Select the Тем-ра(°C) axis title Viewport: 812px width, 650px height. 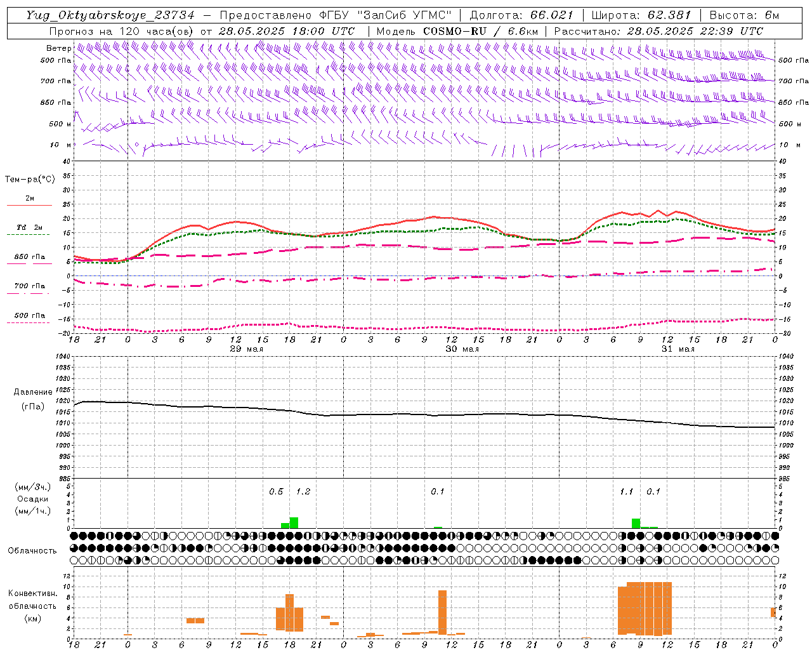coord(30,180)
